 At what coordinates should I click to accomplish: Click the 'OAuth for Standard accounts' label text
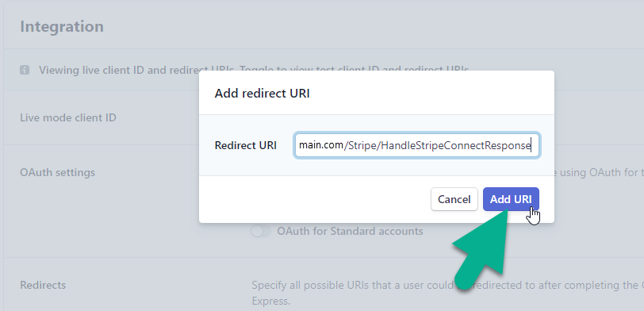[350, 232]
